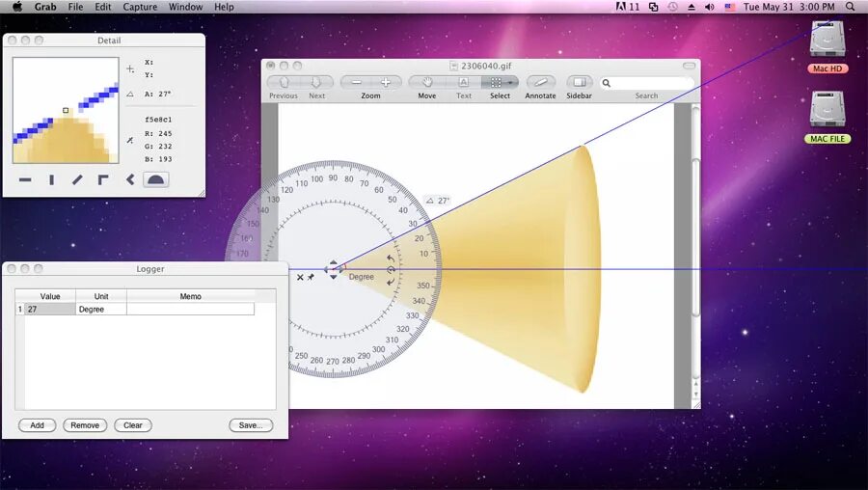The image size is (868, 490).
Task: Go to Next page in Preview
Action: click(x=316, y=83)
